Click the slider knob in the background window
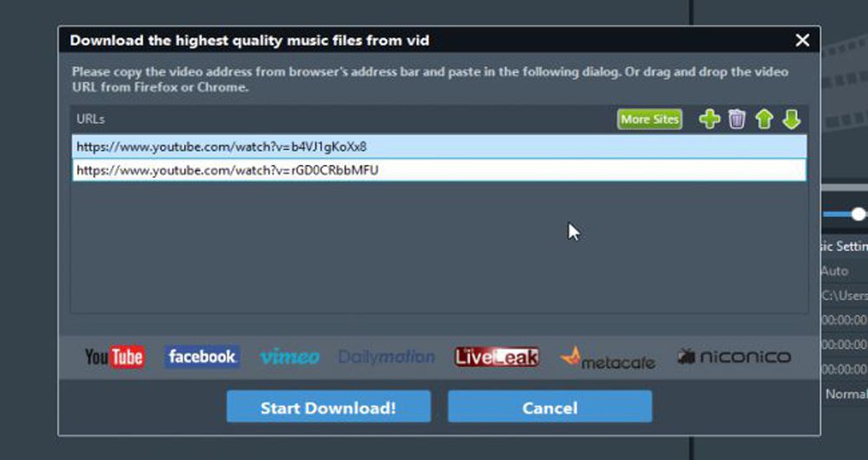The width and height of the screenshot is (868, 460). (858, 214)
